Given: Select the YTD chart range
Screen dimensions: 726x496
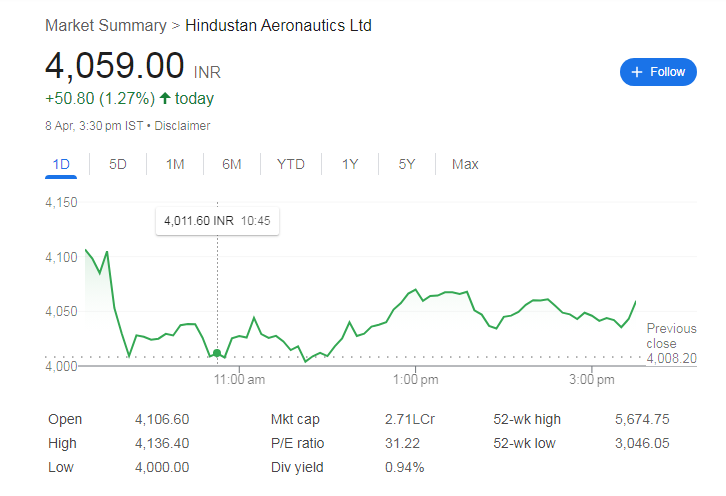Looking at the screenshot, I should click(291, 164).
